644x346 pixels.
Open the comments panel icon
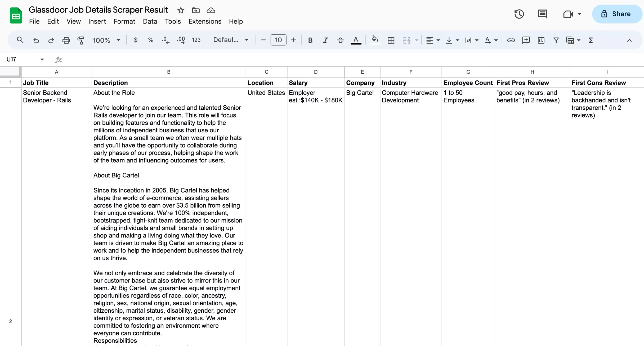point(542,14)
